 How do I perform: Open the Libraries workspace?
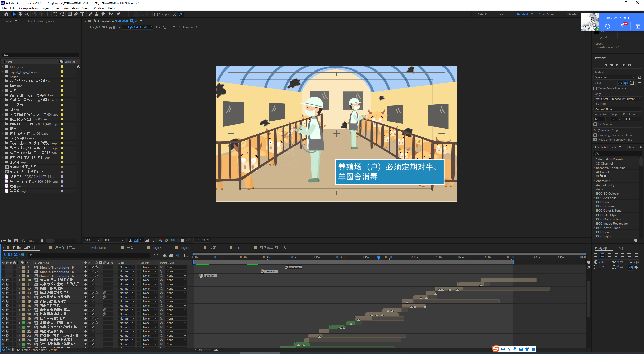(572, 14)
